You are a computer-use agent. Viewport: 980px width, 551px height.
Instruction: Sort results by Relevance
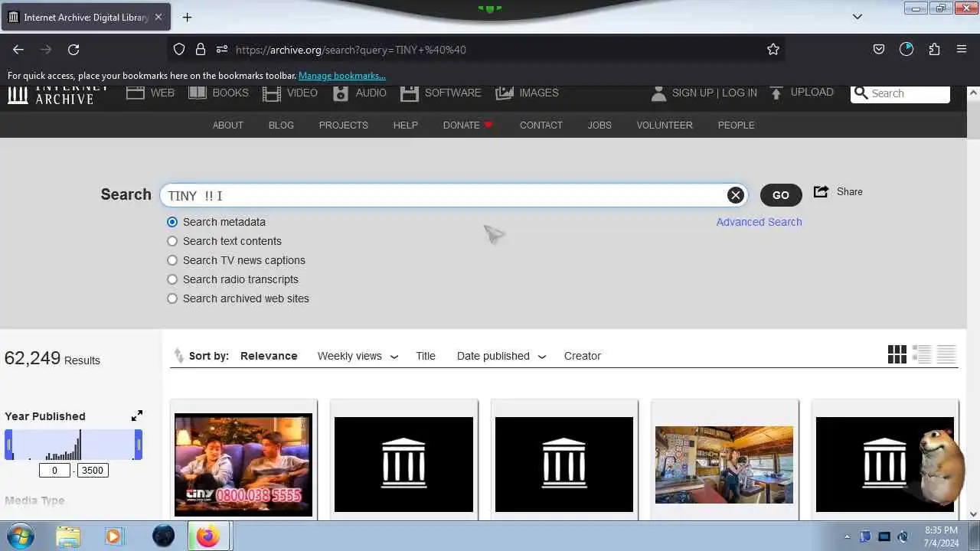pos(269,356)
